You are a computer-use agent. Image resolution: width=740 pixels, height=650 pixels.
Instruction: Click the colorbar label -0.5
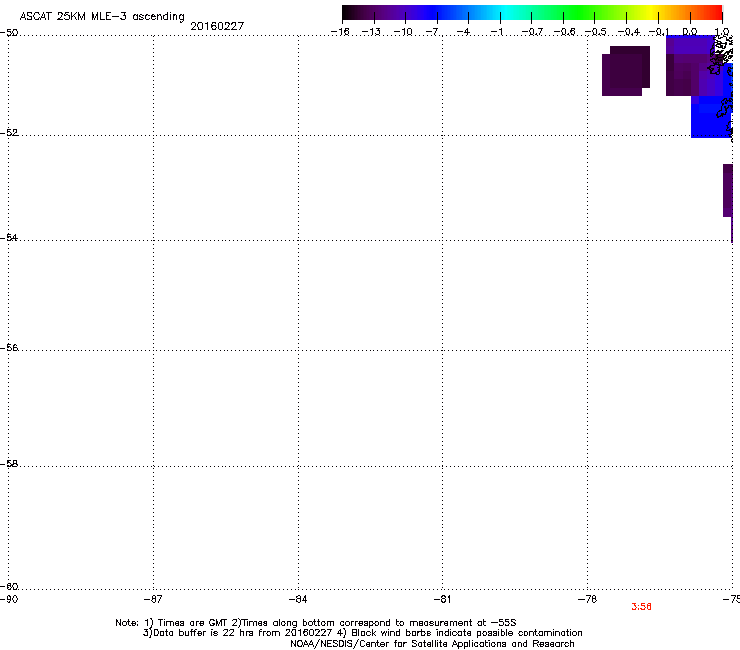point(595,32)
